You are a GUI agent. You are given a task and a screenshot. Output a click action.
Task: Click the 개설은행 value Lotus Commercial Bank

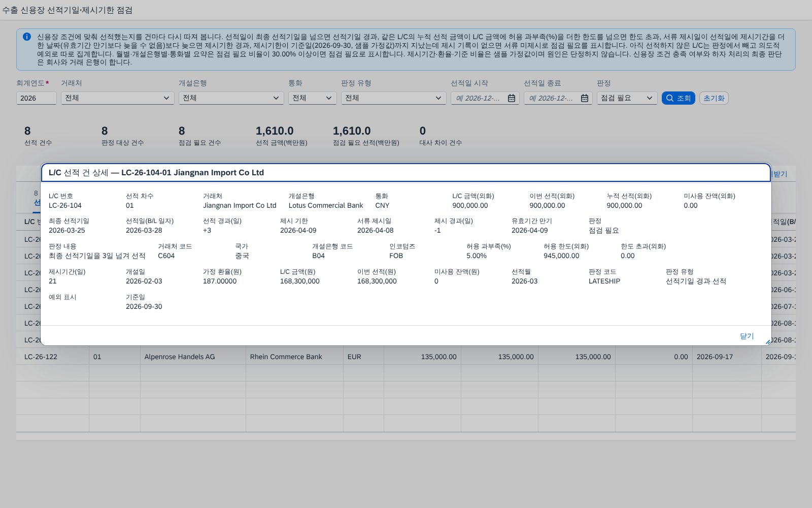tap(326, 206)
